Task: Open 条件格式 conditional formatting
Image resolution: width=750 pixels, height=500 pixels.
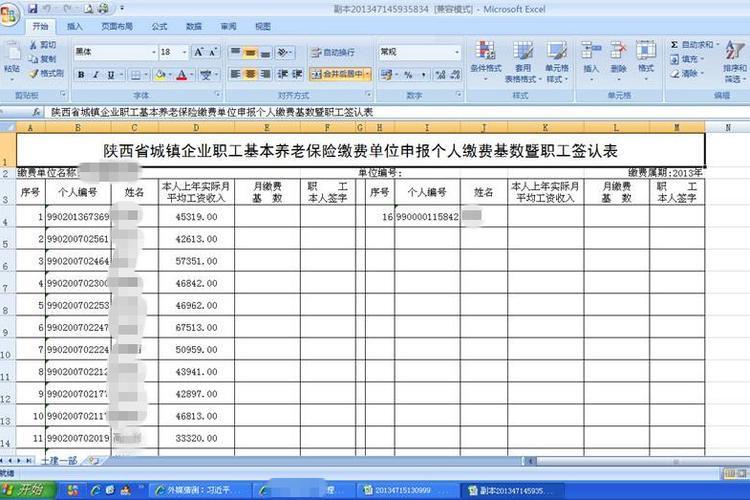Action: point(485,61)
